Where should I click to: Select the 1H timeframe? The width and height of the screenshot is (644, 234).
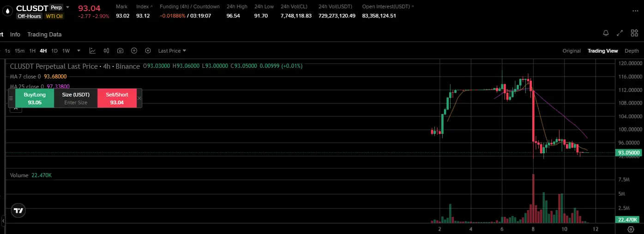[x=32, y=51]
